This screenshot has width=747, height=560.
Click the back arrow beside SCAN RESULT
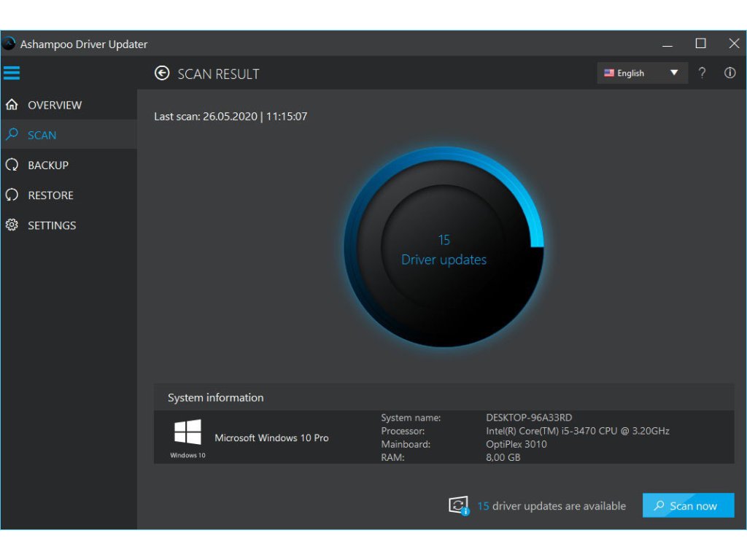[x=162, y=74]
